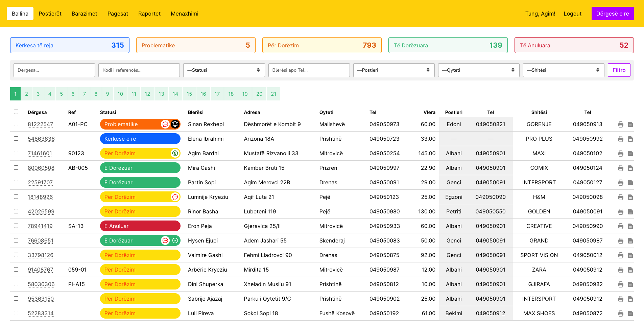The width and height of the screenshot is (644, 324).
Task: Print the Rinor Basha shipment
Action: [621, 212]
